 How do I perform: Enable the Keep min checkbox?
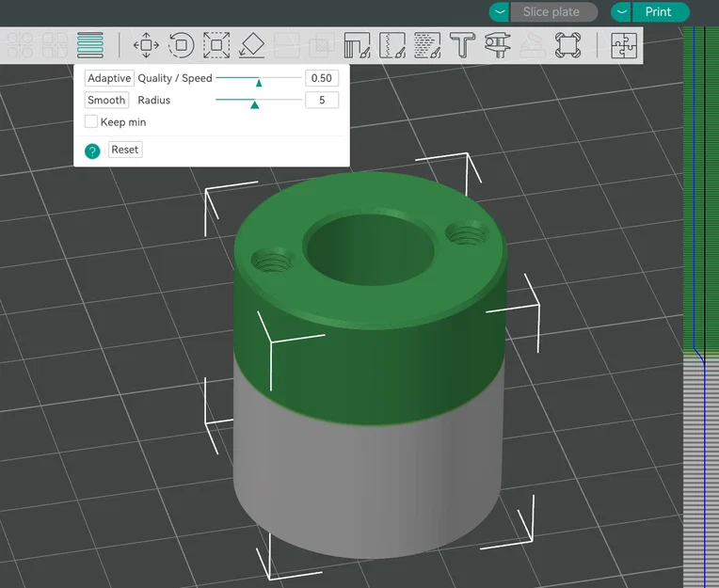point(90,121)
